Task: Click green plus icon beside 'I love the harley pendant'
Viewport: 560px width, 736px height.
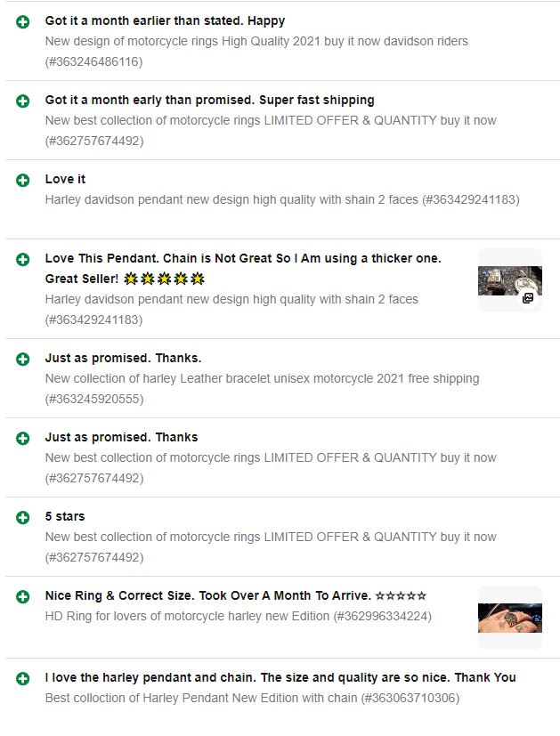Action: 22,679
